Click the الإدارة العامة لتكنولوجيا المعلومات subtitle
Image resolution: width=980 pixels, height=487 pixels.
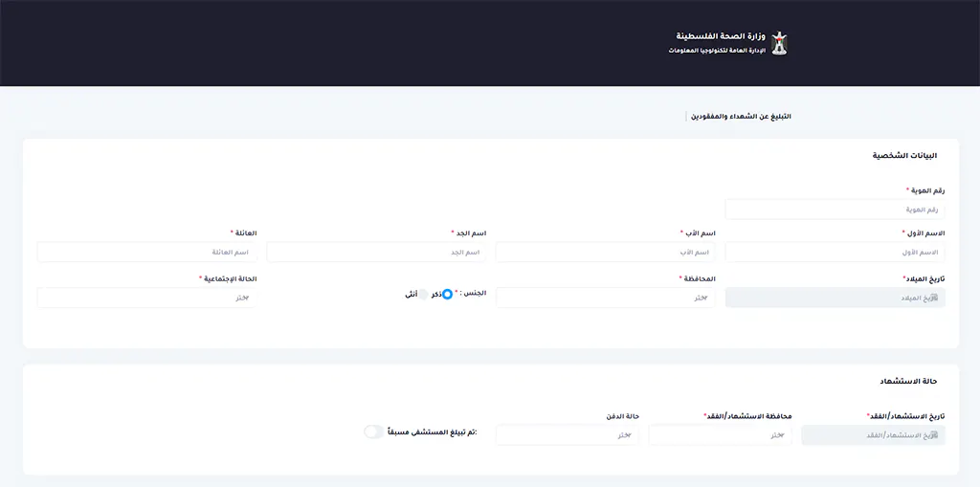[717, 50]
